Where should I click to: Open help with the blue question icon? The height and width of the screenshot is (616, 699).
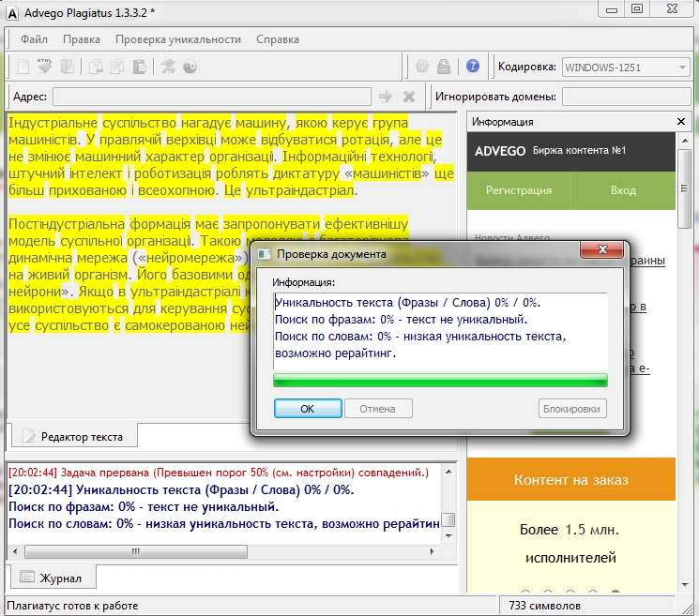(473, 66)
